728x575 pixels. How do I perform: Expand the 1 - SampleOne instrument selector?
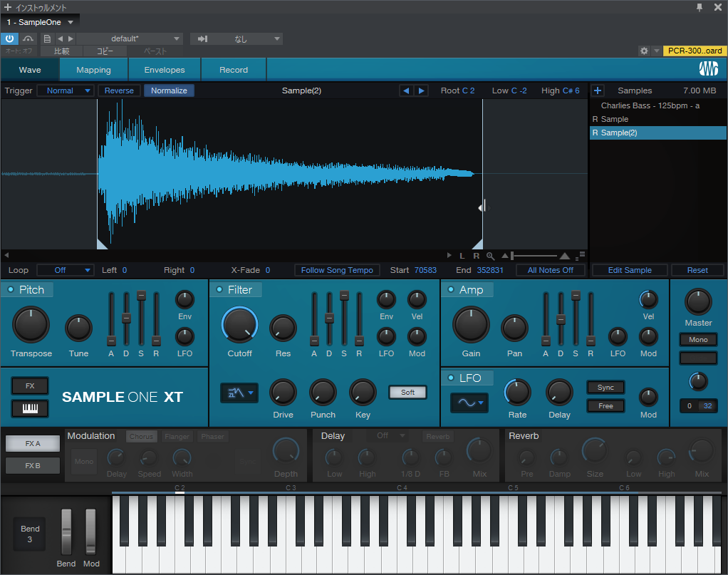click(x=40, y=22)
